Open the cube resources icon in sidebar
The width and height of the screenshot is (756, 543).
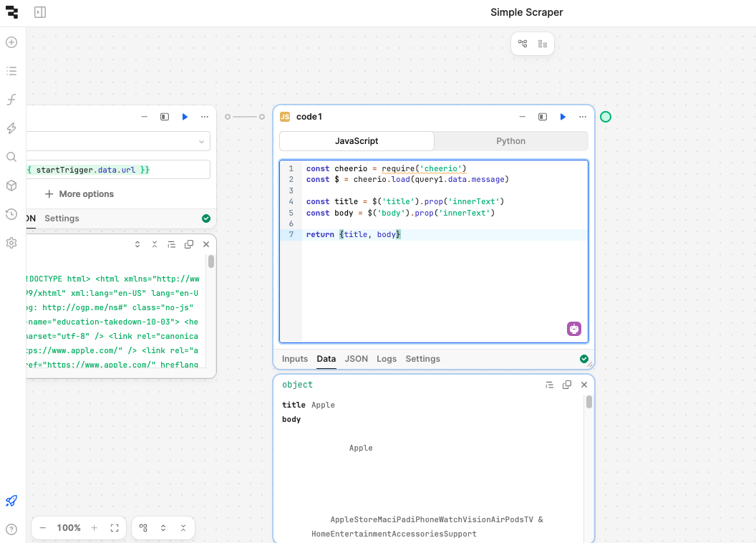coord(11,186)
